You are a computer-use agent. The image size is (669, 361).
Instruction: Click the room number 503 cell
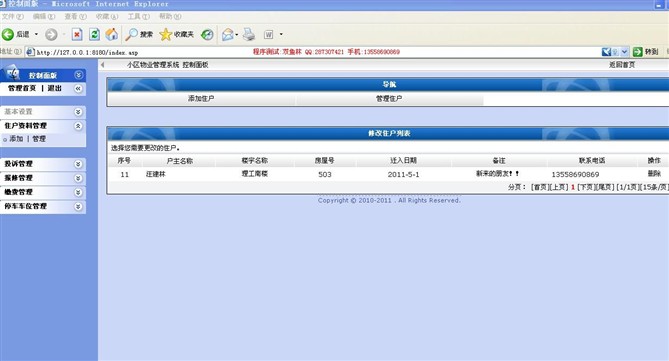click(x=325, y=175)
